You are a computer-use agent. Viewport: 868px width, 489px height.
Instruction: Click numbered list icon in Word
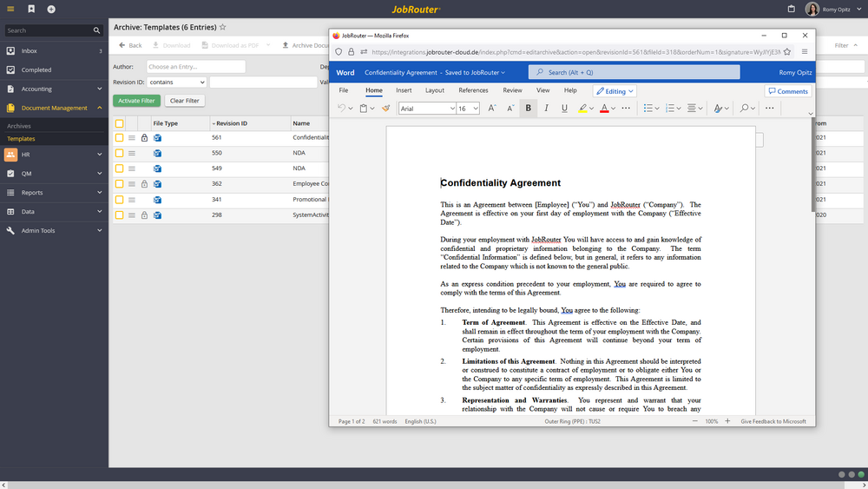(670, 108)
